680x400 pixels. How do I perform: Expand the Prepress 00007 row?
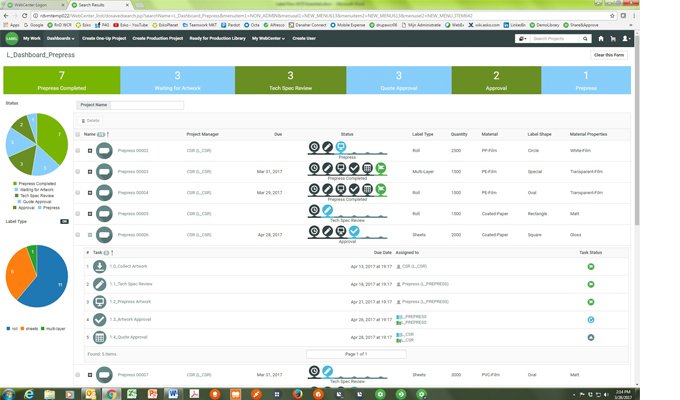click(90, 375)
